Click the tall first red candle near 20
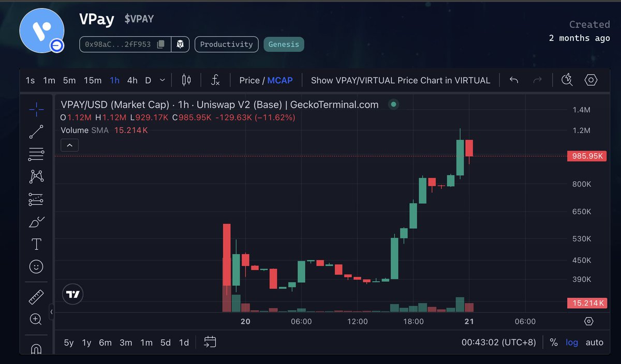The image size is (621, 364). (x=227, y=255)
